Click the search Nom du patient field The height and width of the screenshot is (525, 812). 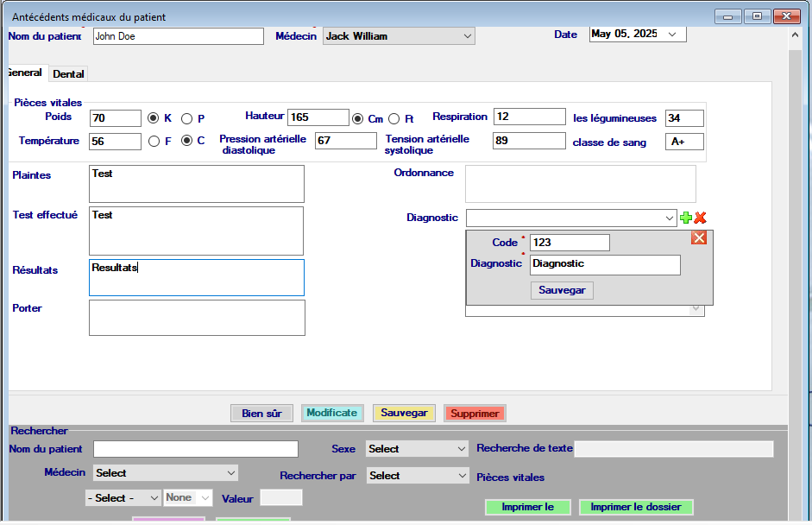196,449
